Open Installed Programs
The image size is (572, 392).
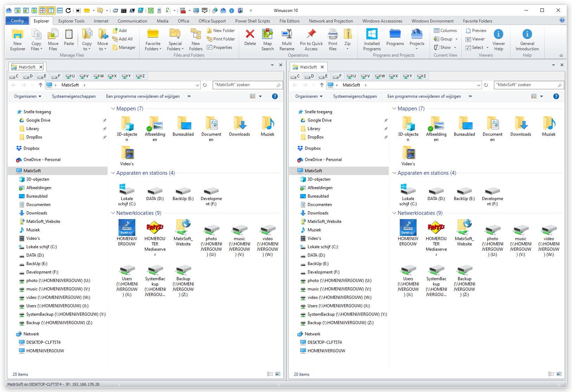pos(372,40)
